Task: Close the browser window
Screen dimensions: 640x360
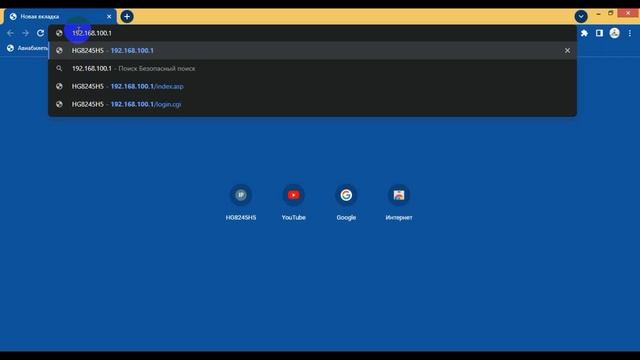Action: click(x=628, y=13)
